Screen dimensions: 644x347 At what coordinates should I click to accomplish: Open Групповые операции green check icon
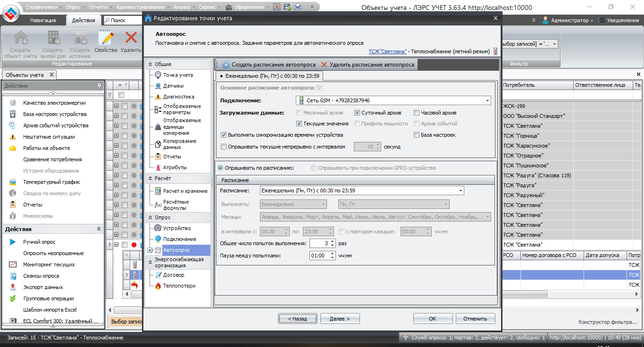[x=13, y=298]
